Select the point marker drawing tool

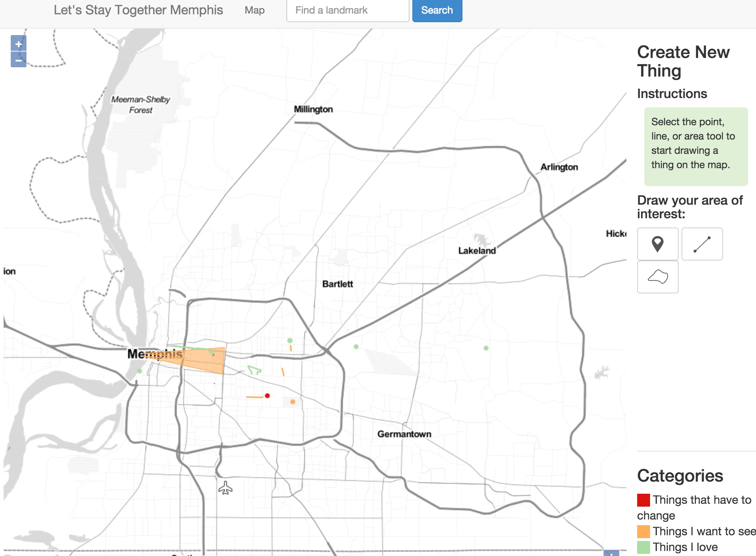(657, 244)
